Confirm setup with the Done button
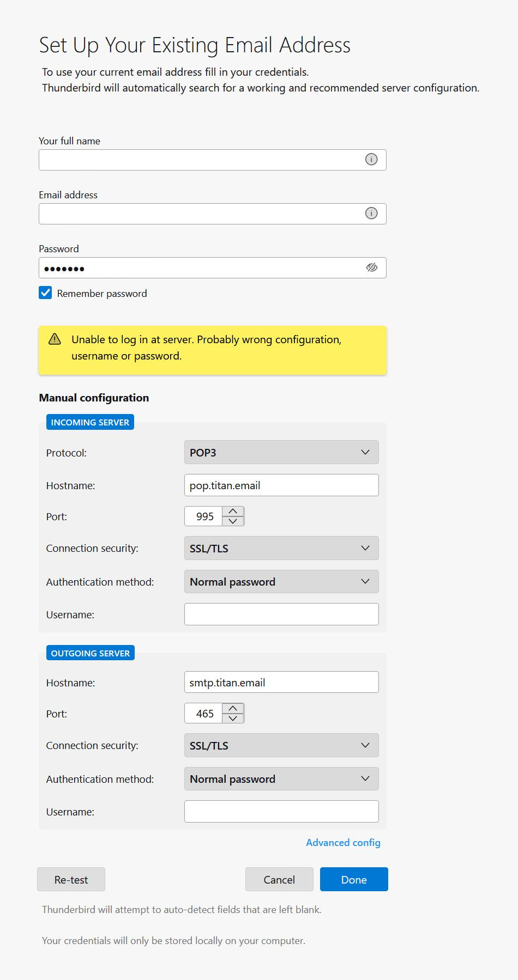518x980 pixels. click(354, 879)
